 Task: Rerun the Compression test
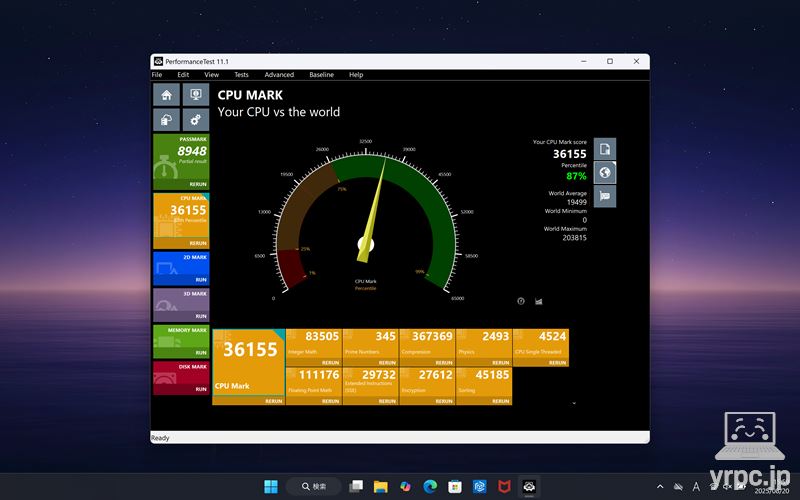(444, 363)
